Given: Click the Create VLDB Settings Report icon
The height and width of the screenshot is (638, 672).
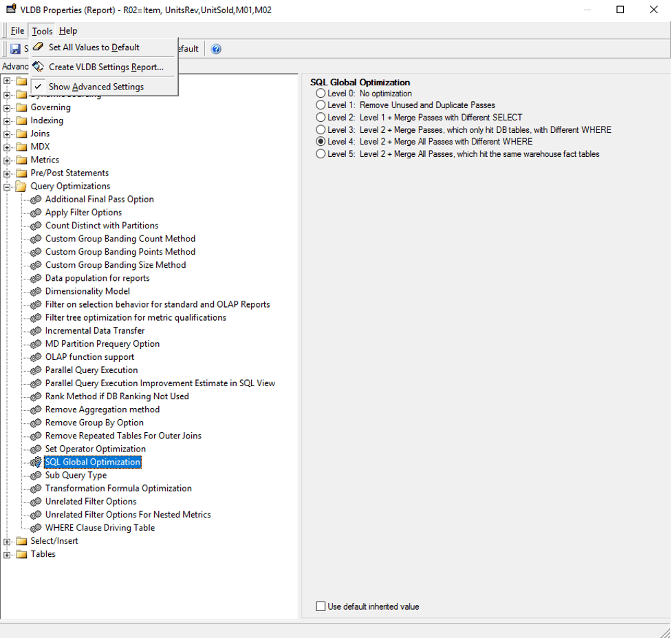Looking at the screenshot, I should [x=39, y=67].
